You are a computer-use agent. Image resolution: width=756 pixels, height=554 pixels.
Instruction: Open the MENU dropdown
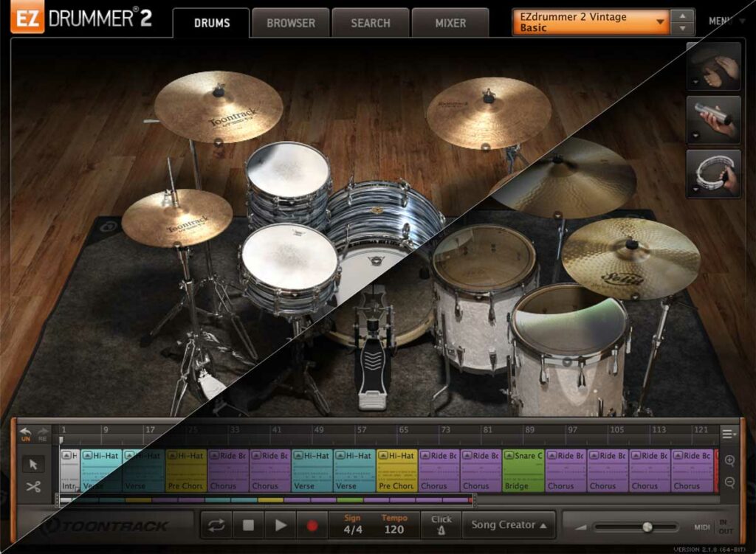[725, 21]
